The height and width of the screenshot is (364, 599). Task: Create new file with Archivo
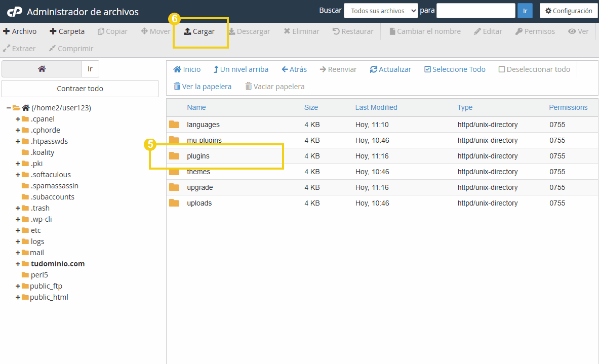(20, 31)
